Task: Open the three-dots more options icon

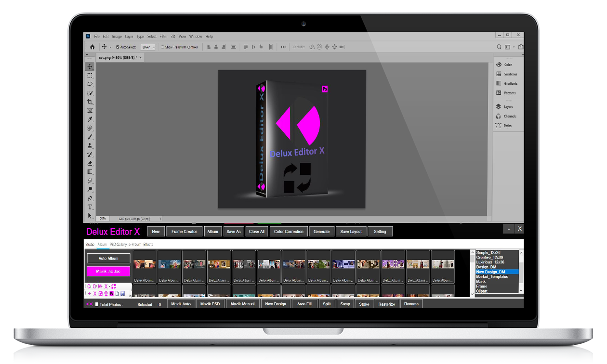Action: tap(283, 47)
